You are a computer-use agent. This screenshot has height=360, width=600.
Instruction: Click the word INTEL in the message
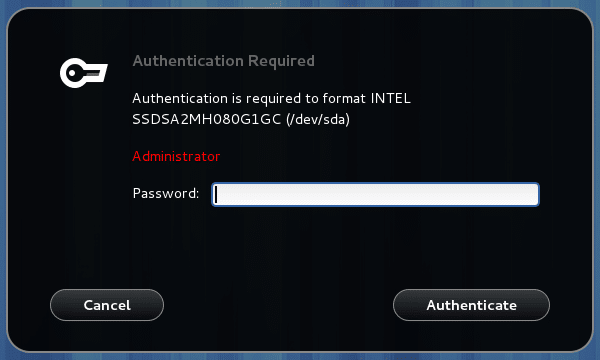click(x=391, y=98)
